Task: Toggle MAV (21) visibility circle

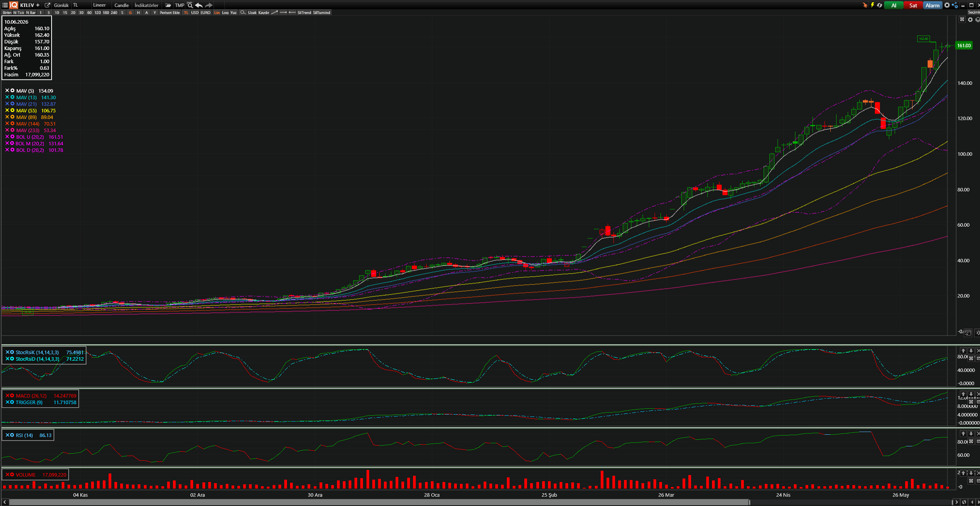Action: coord(12,104)
